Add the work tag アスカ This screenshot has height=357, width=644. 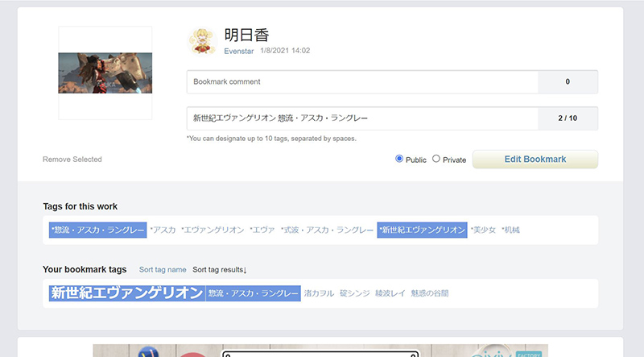coord(163,230)
